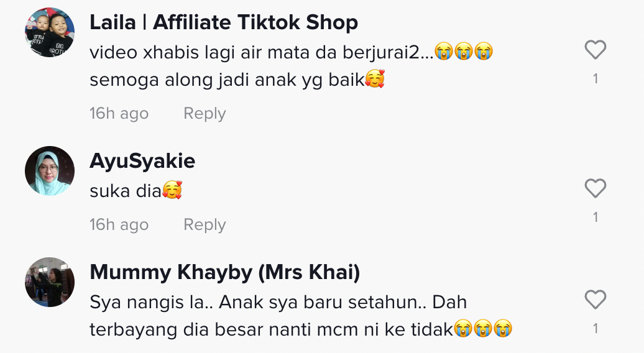Select the "video xhabis lagi air mata" comment text

click(292, 66)
